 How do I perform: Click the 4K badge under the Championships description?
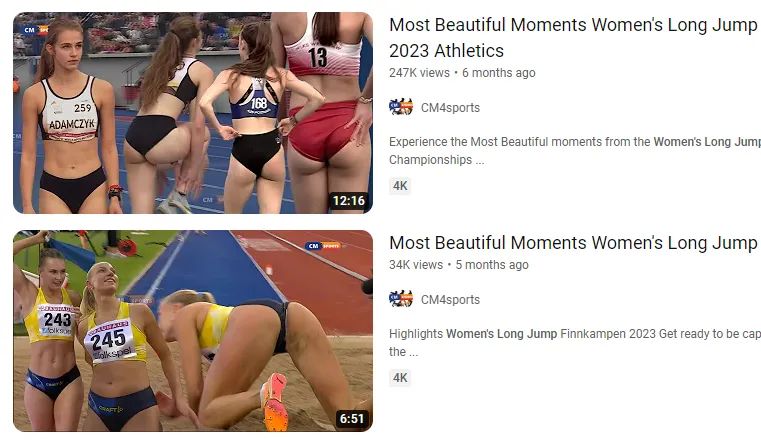[x=400, y=186]
